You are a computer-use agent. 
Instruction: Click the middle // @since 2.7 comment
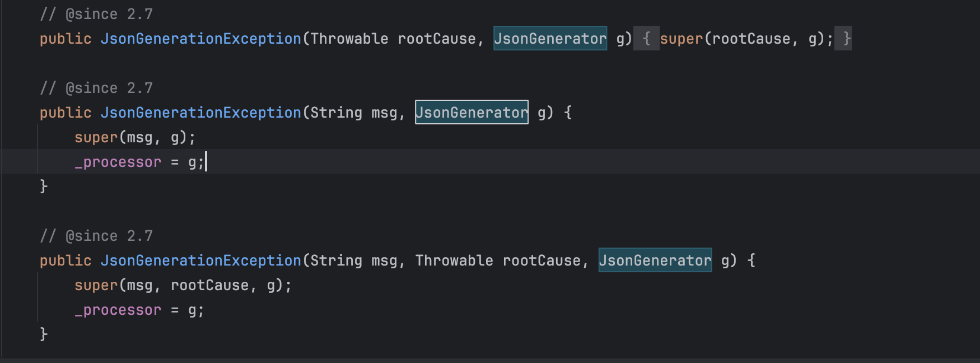click(x=96, y=88)
